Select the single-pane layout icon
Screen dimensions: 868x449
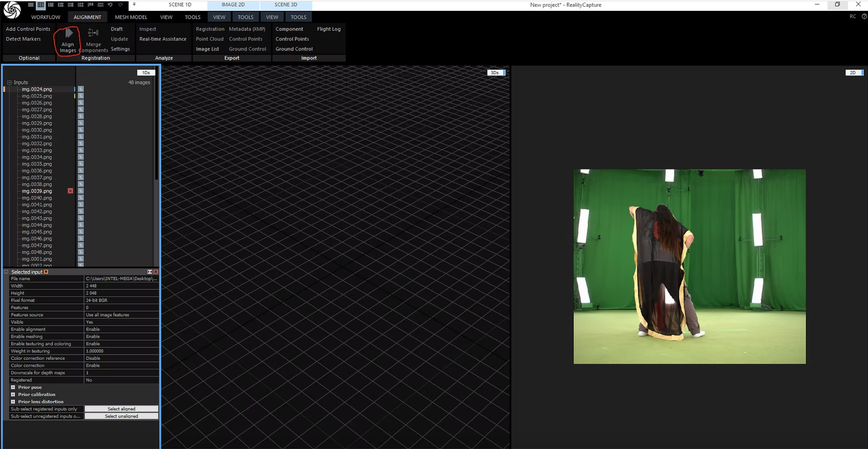click(x=31, y=5)
